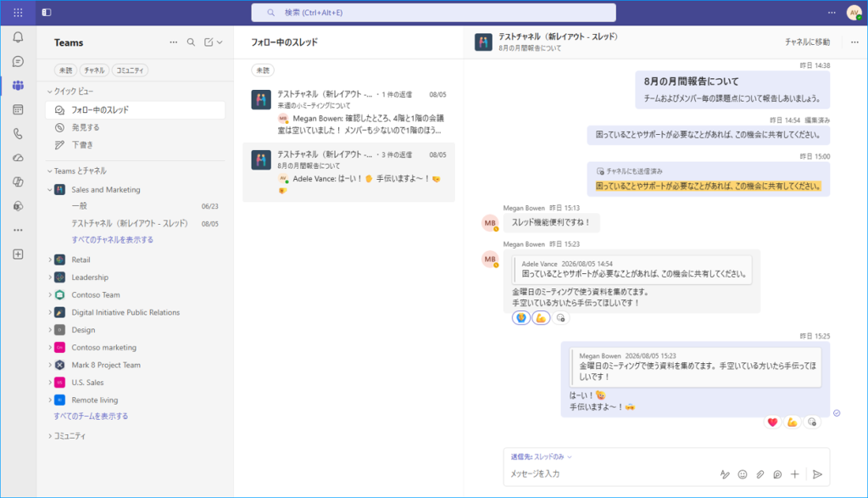Toggle the navigation pane icon
Screen dimensions: 868x498
[x=47, y=12]
